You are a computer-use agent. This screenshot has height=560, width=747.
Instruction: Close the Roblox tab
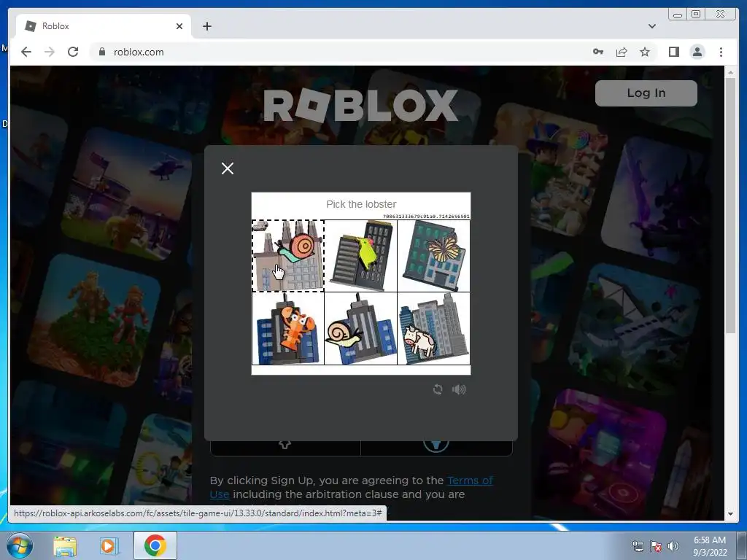[179, 26]
